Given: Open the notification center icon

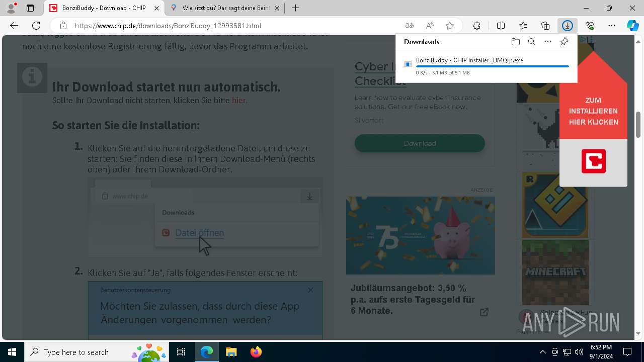Looking at the screenshot, I should [x=627, y=352].
